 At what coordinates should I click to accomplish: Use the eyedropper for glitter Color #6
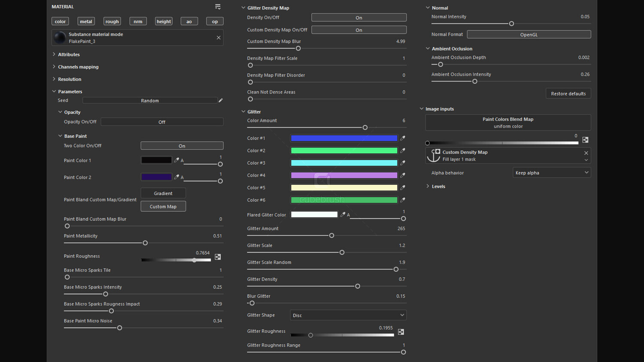(403, 200)
